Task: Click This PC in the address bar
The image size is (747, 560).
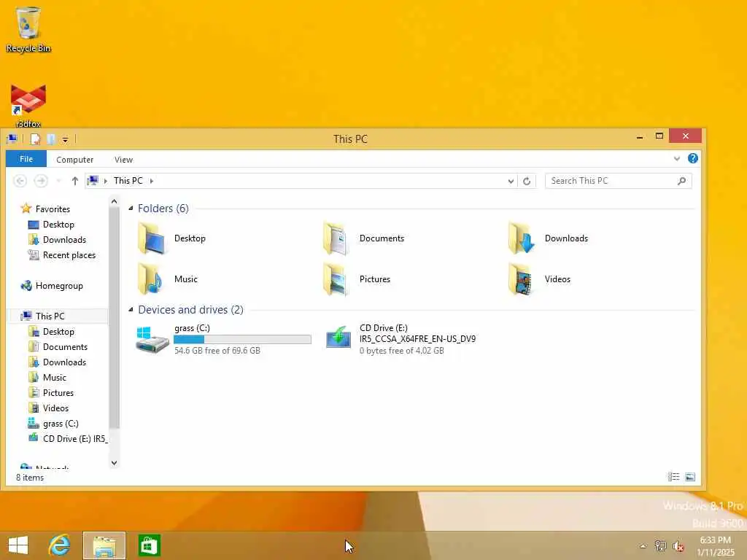Action: pyautogui.click(x=128, y=181)
